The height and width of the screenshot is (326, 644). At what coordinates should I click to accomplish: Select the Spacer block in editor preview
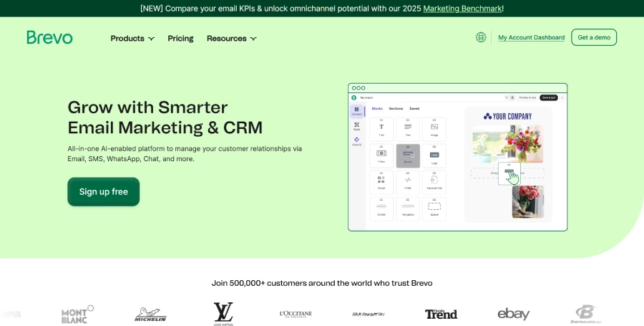tap(434, 208)
